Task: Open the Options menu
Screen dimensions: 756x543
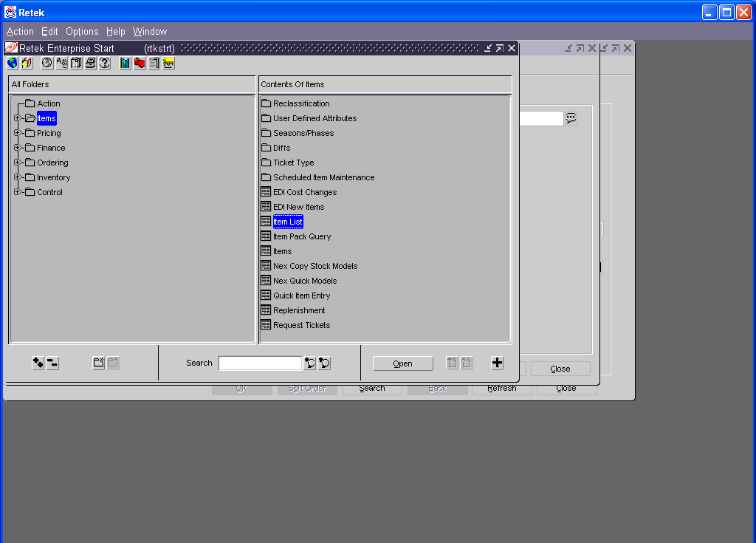Action: click(82, 31)
